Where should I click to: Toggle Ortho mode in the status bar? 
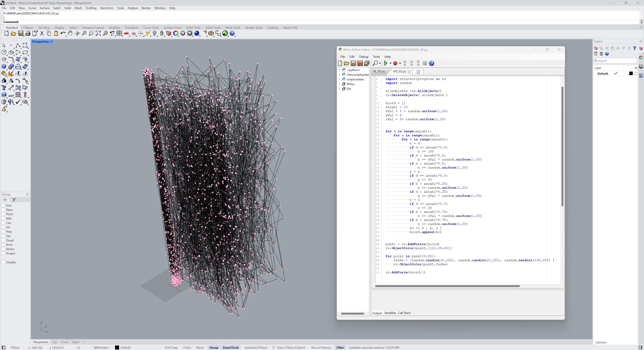(187, 347)
